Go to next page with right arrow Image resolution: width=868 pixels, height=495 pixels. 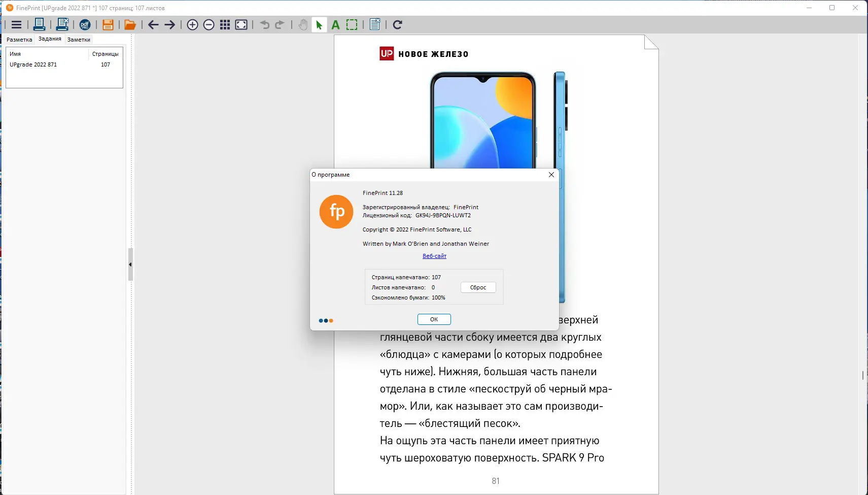[170, 25]
